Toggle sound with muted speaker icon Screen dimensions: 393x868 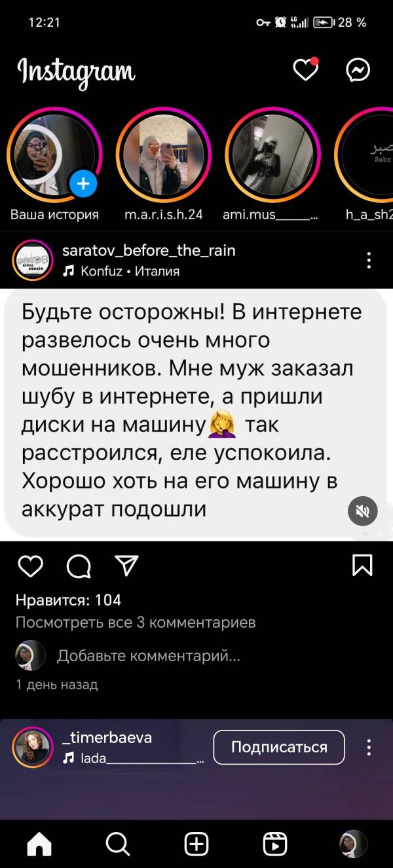pyautogui.click(x=362, y=511)
